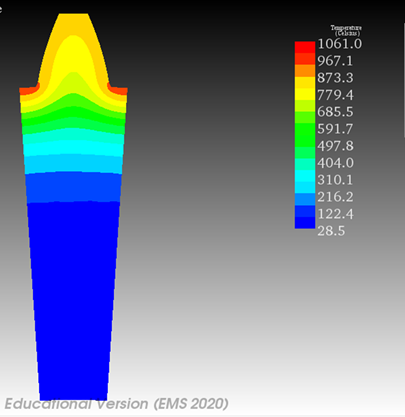Select the right red-orange hot spot on the shoulder
This screenshot has height=417, width=405.
tap(117, 89)
